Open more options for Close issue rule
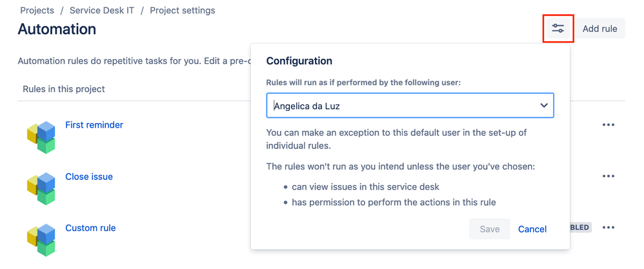This screenshot has height=269, width=644. point(608,176)
